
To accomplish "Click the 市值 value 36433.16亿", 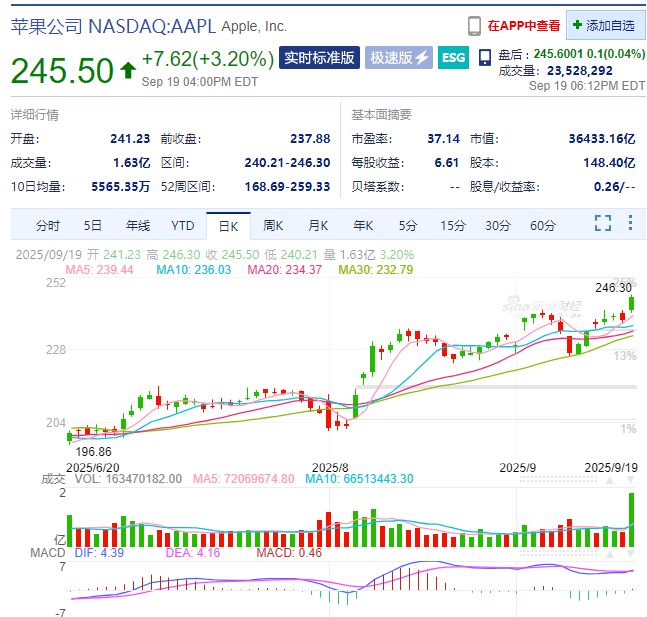I will [x=602, y=139].
